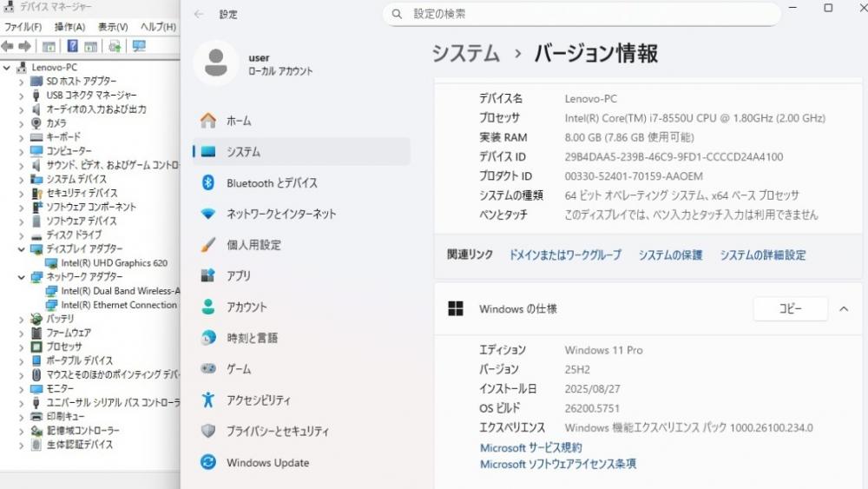Open the 表示(V) menu
Viewport: 868px width, 489px height.
point(113,27)
